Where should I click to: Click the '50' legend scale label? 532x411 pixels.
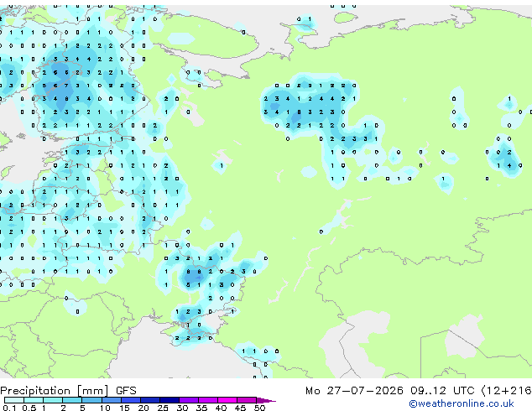pos(259,408)
